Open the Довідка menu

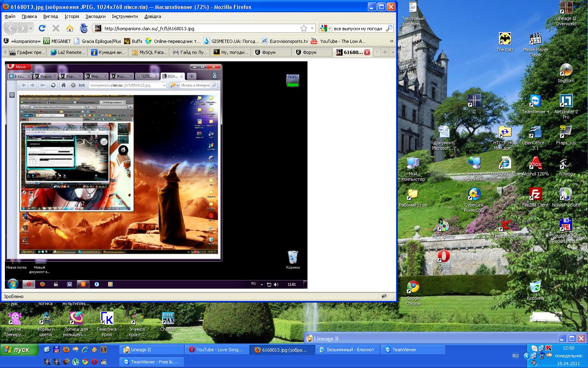pos(153,16)
